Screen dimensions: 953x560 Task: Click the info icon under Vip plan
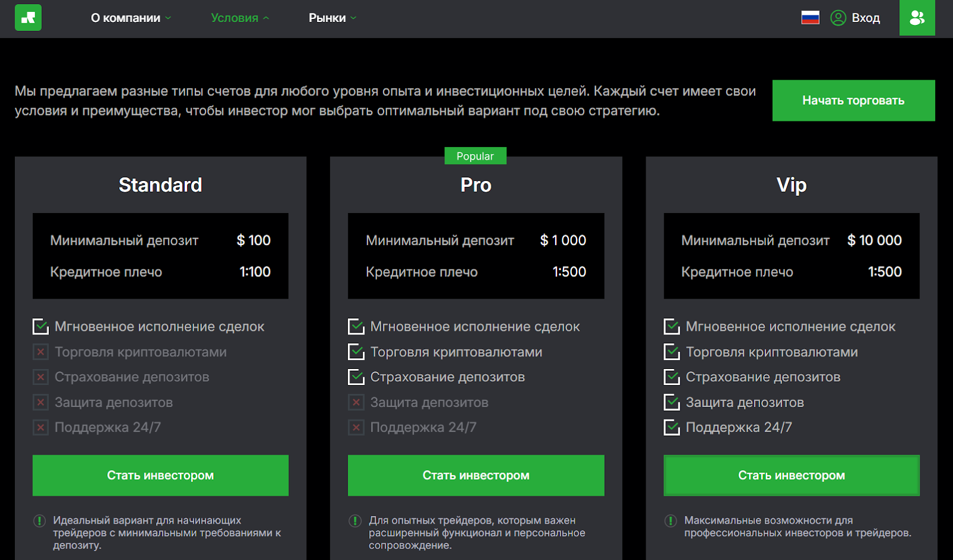pos(671,521)
